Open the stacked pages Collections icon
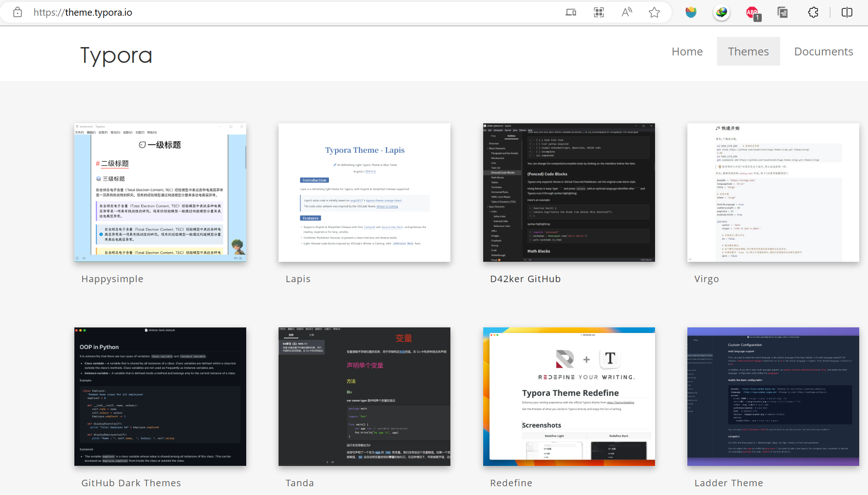 click(783, 12)
